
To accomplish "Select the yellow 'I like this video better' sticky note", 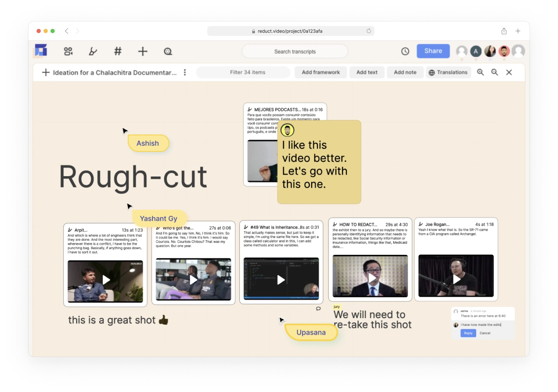I will click(x=319, y=162).
